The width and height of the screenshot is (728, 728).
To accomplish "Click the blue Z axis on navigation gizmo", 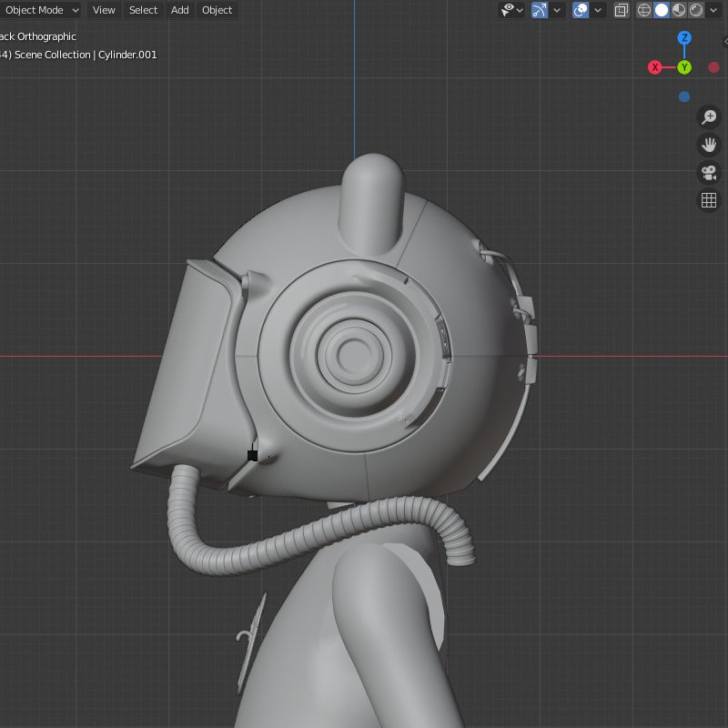I will click(x=684, y=37).
